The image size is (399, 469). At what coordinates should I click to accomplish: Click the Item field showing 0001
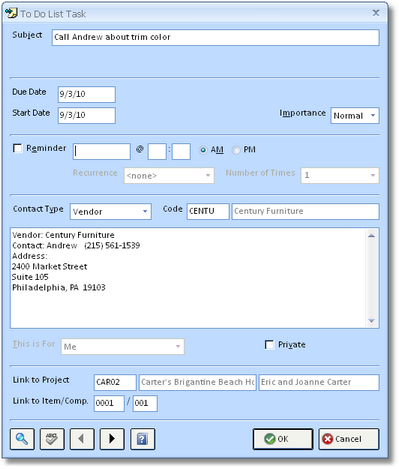(x=109, y=403)
